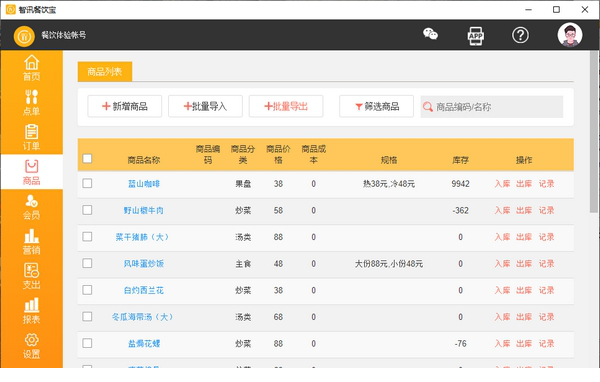Image resolution: width=600 pixels, height=382 pixels.
Task: Check the box for 野山椒牛肉
Action: (x=87, y=210)
